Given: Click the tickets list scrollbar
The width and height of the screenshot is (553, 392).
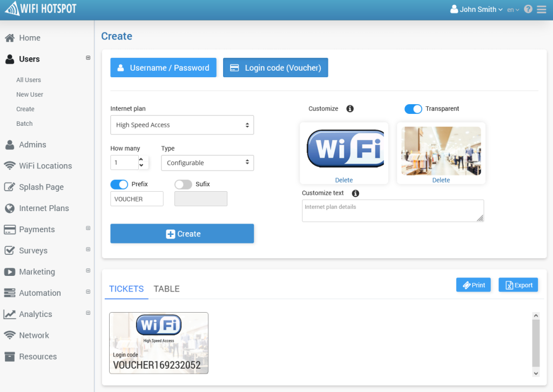Looking at the screenshot, I should pyautogui.click(x=536, y=344).
